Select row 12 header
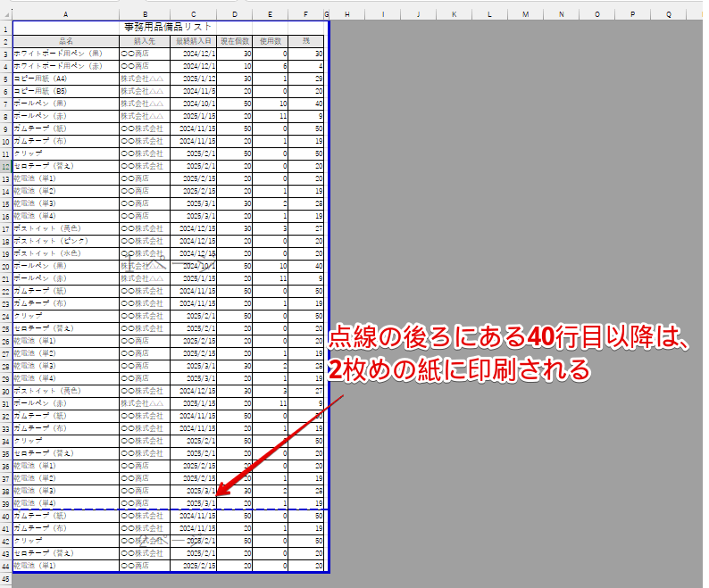Viewport: 709px width, 588px height. (x=6, y=166)
